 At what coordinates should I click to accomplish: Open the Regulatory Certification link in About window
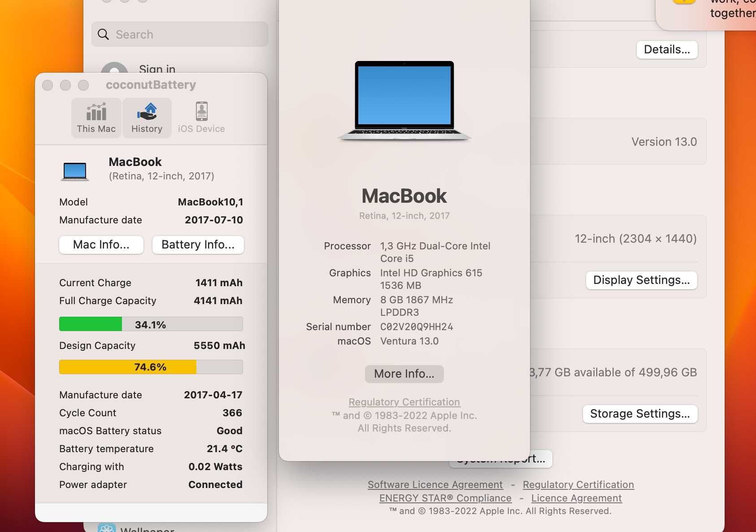coord(404,402)
